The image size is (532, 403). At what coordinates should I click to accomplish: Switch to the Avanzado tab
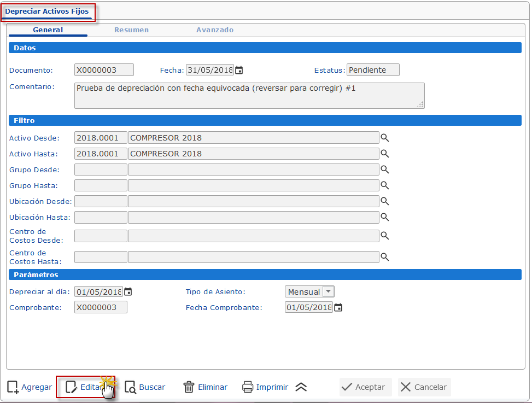(x=215, y=30)
